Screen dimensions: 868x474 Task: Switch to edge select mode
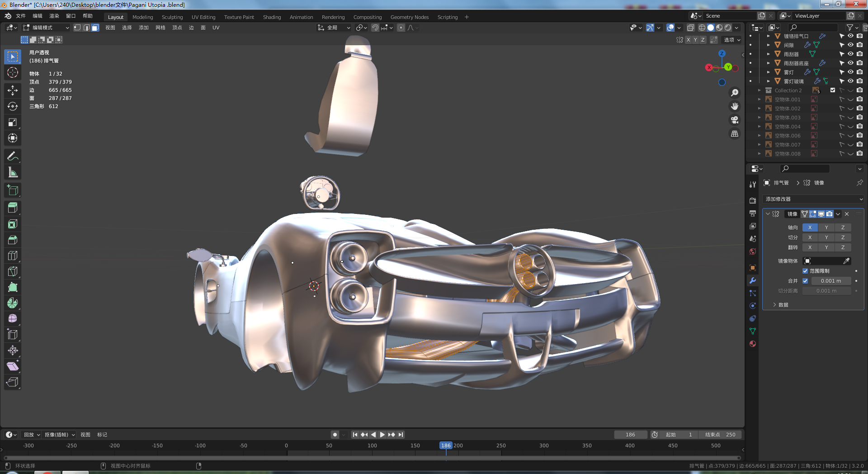86,28
